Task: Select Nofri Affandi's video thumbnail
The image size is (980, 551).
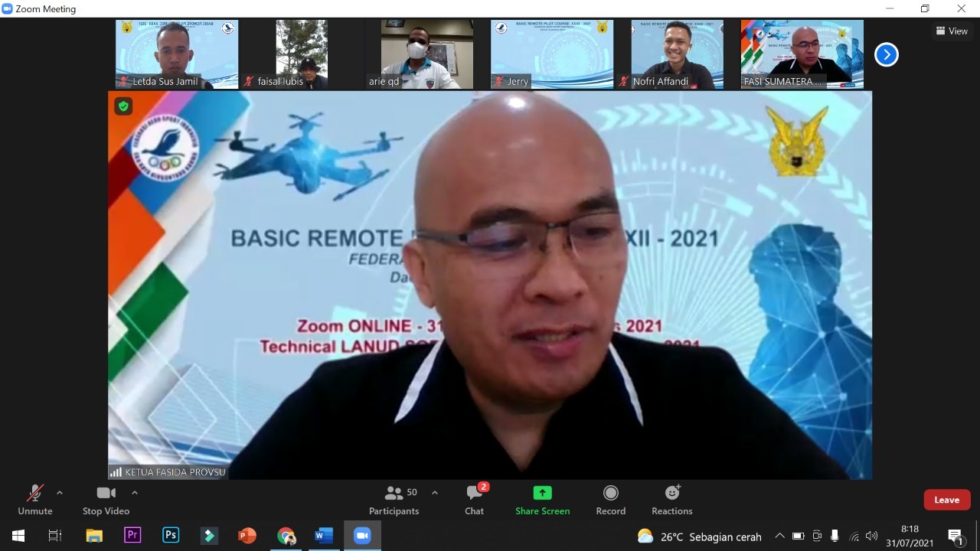Action: (677, 54)
